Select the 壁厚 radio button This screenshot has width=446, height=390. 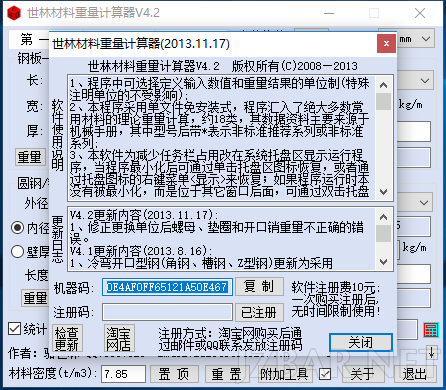pyautogui.click(x=17, y=252)
